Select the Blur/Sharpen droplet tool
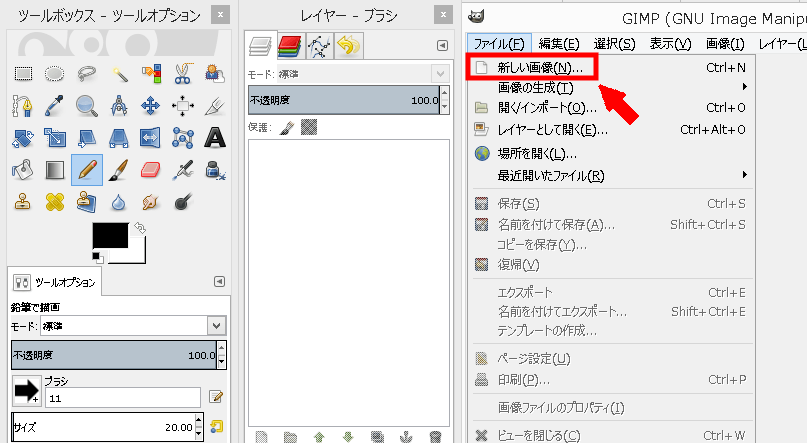The image size is (807, 443). pos(119,202)
